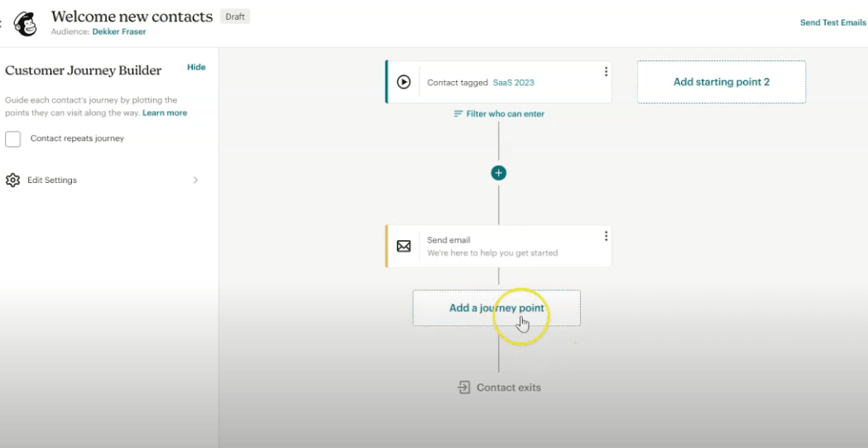Open the three-dot menu on Contact tagged card

point(606,72)
